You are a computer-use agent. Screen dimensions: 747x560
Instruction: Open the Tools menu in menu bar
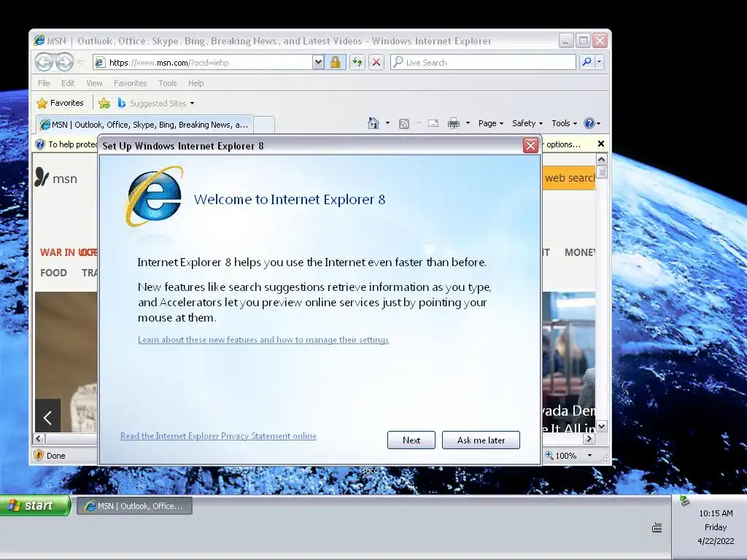[168, 83]
